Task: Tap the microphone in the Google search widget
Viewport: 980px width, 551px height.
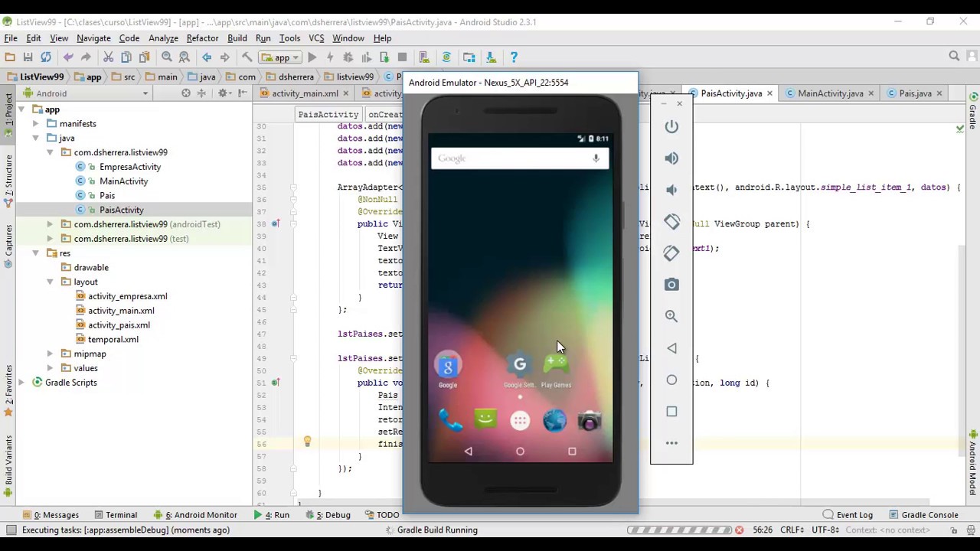Action: (596, 158)
